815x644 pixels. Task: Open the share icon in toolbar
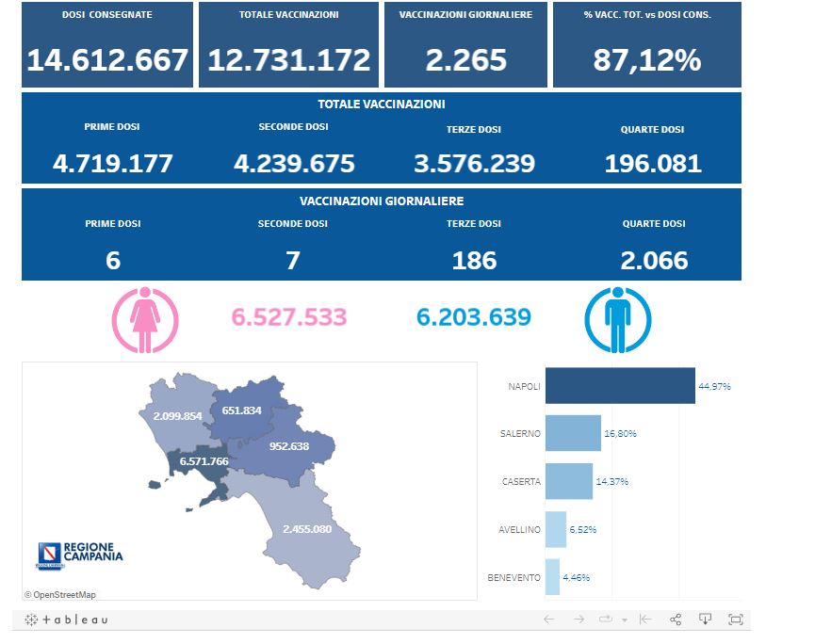click(676, 620)
